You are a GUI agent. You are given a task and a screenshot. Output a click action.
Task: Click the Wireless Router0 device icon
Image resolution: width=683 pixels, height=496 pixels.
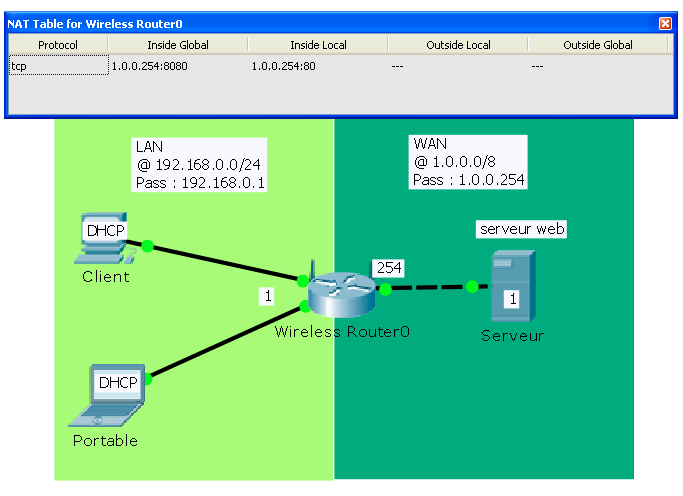[339, 293]
